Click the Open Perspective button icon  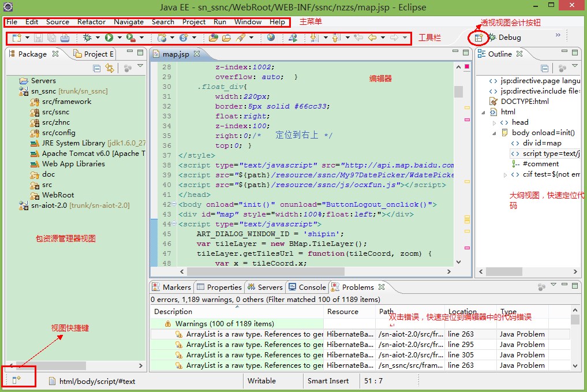coord(479,38)
